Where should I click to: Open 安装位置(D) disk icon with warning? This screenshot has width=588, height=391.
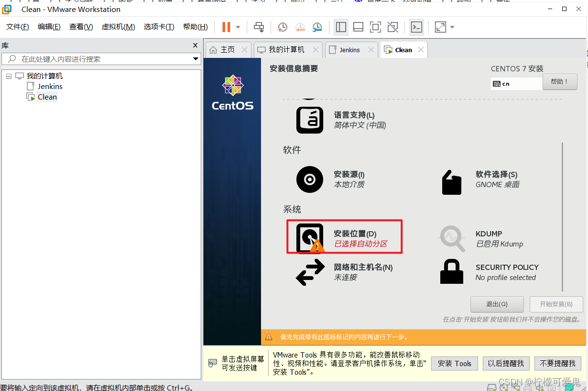tap(310, 238)
